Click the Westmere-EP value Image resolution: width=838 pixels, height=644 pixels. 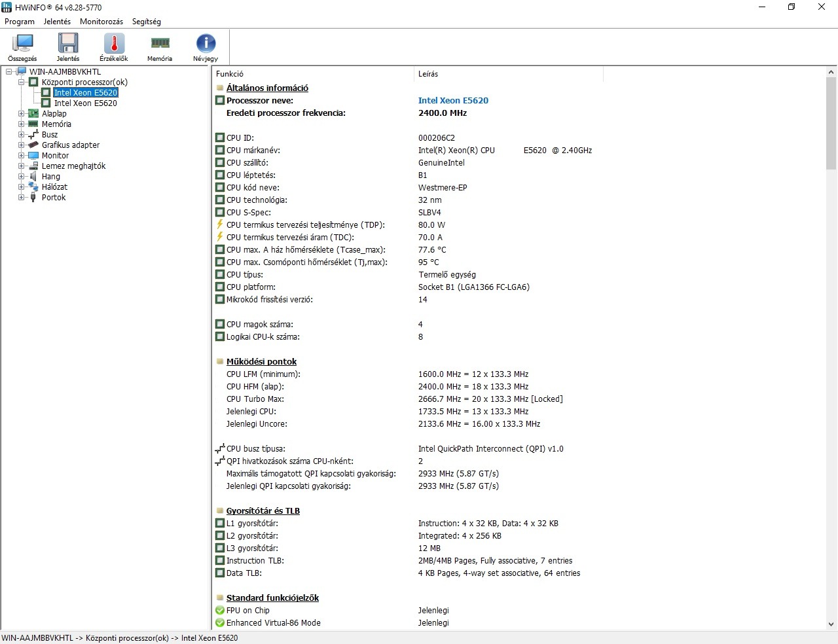pyautogui.click(x=443, y=187)
